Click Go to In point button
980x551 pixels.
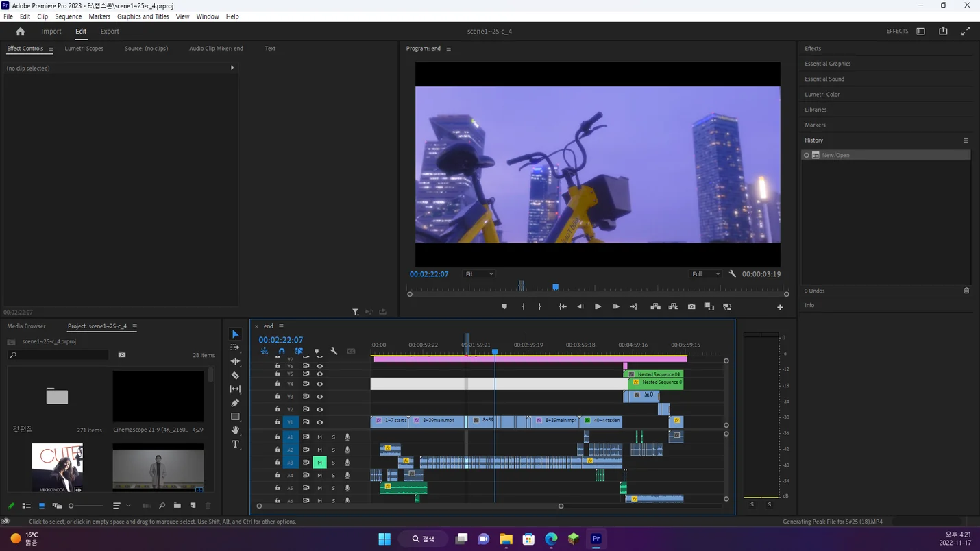coord(563,307)
